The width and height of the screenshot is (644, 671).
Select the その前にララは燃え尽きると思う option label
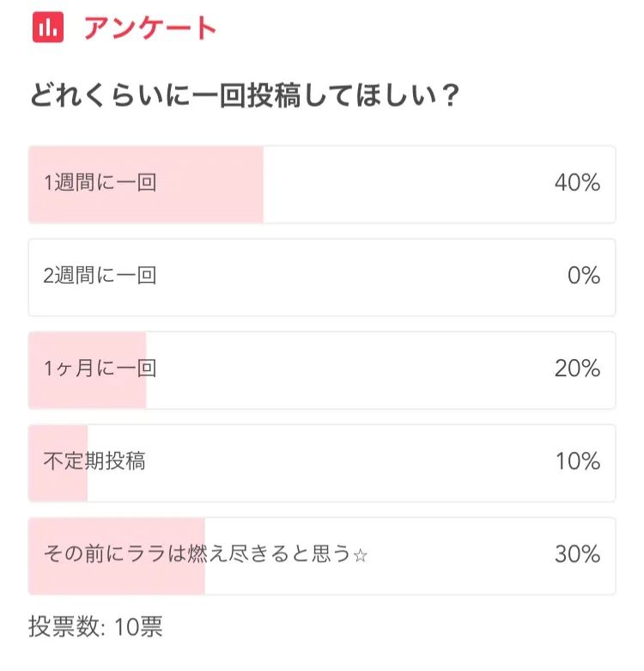pyautogui.click(x=197, y=554)
